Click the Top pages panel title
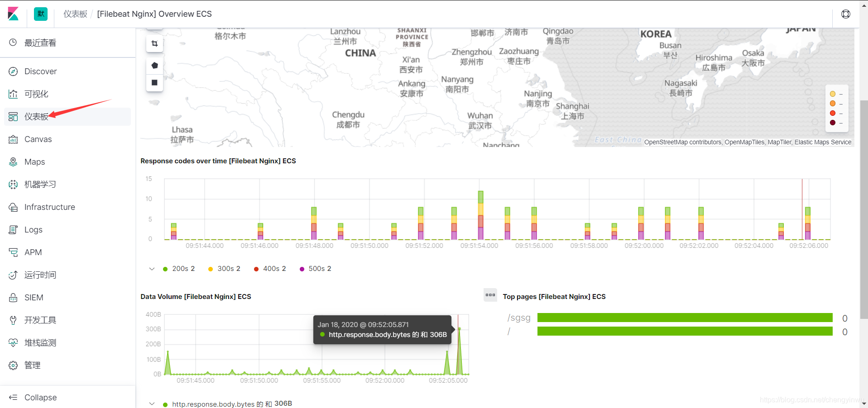 tap(554, 297)
